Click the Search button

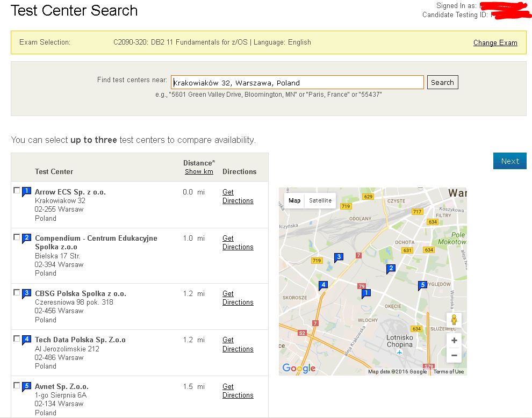click(442, 82)
